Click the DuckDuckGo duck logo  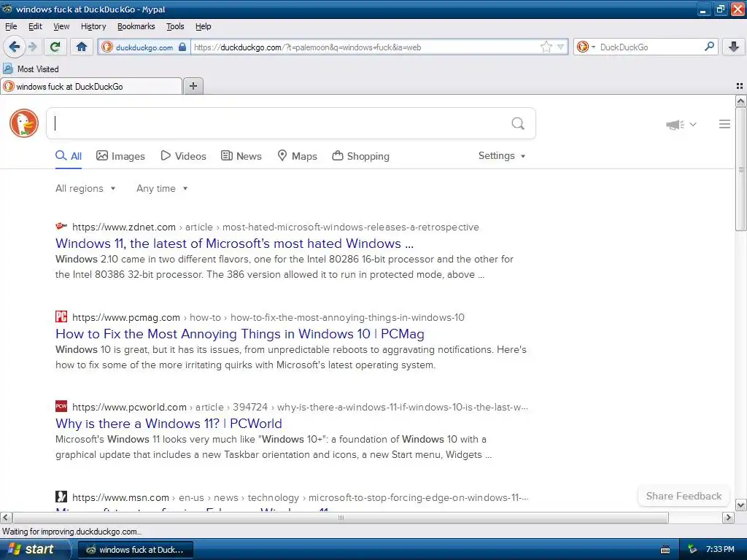(24, 123)
